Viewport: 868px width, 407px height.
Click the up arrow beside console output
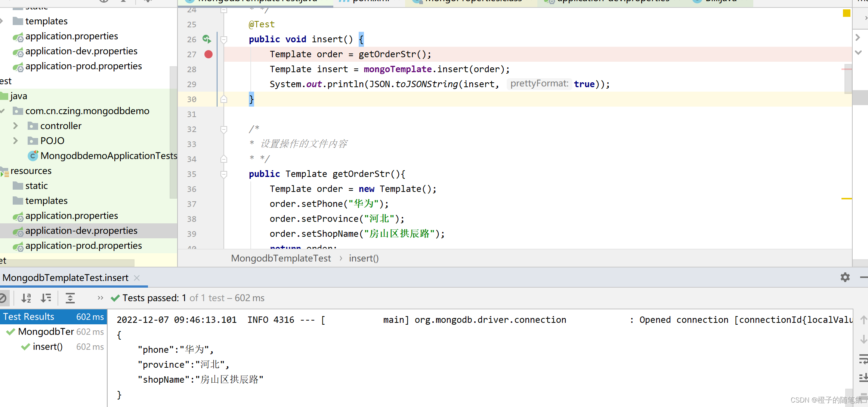863,319
